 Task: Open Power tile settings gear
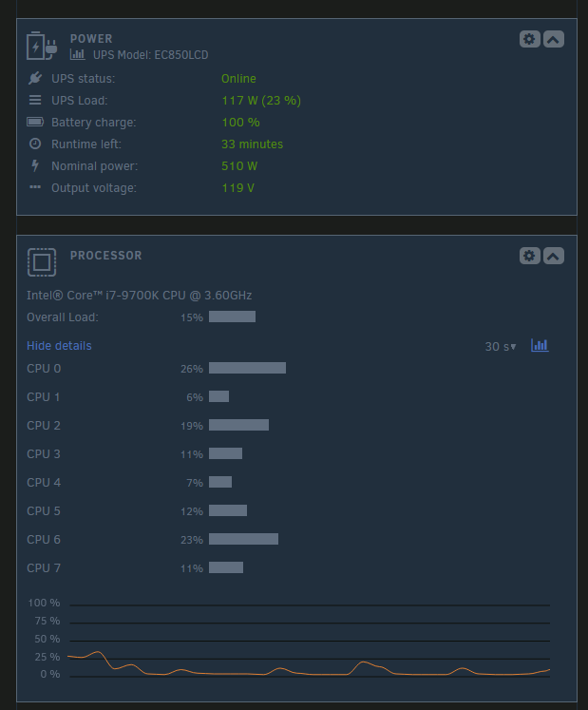(529, 39)
